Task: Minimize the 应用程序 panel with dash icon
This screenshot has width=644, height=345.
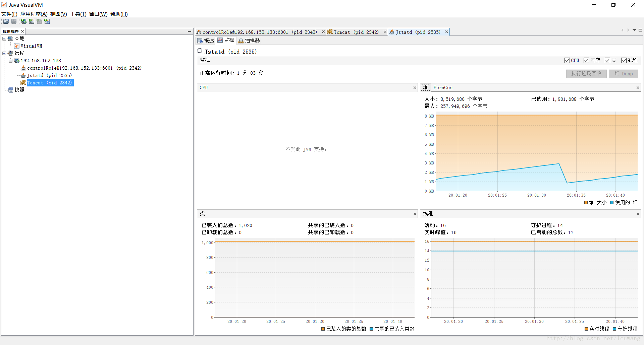Action: pyautogui.click(x=189, y=31)
